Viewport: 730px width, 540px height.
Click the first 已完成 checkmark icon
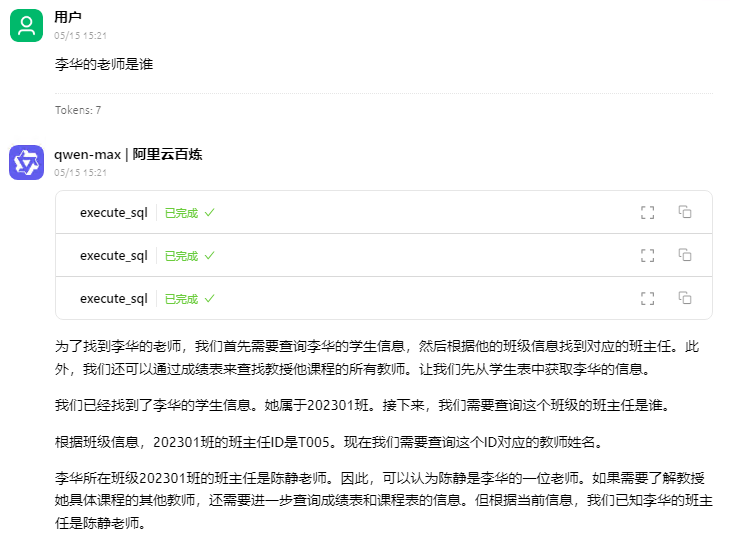pyautogui.click(x=210, y=213)
